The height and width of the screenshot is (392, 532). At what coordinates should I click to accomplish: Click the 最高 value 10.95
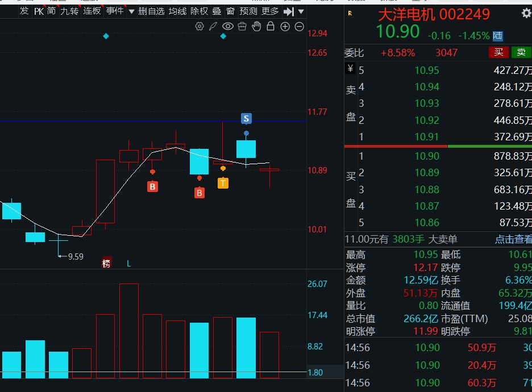pos(426,255)
